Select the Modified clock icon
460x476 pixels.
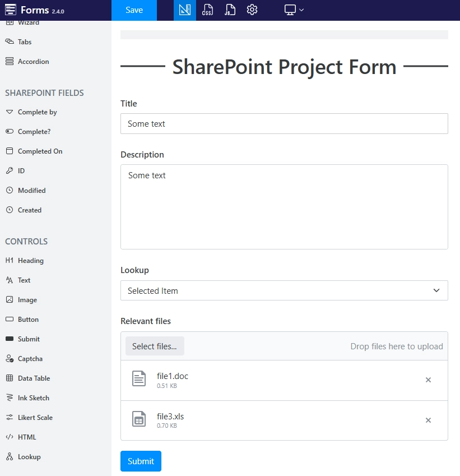click(x=10, y=190)
